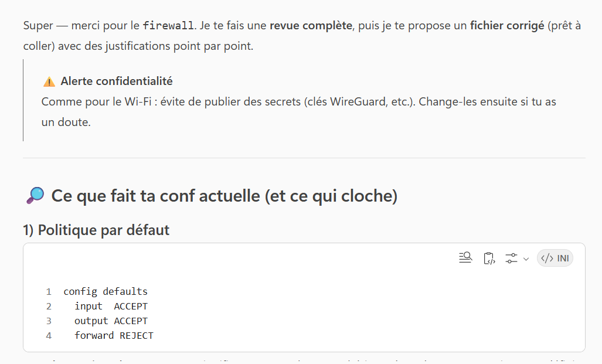Click the </> symbol inside the INI badge
The width and height of the screenshot is (602, 364).
coord(547,257)
